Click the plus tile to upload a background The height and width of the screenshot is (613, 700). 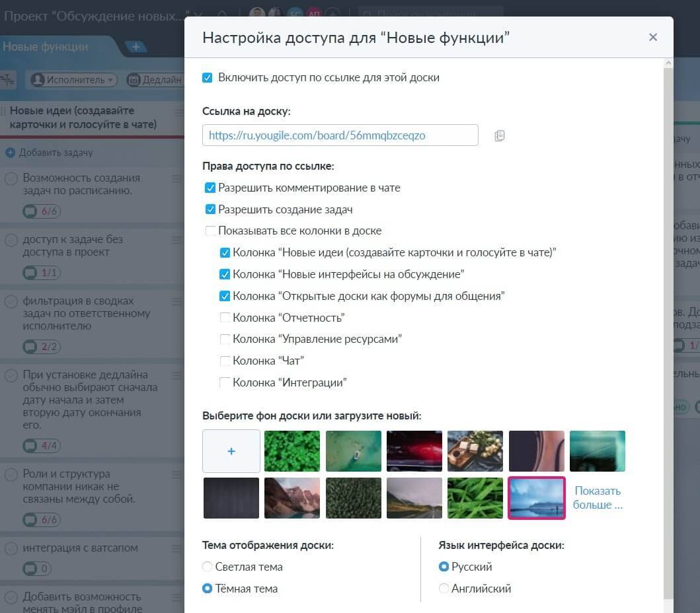[x=231, y=451]
